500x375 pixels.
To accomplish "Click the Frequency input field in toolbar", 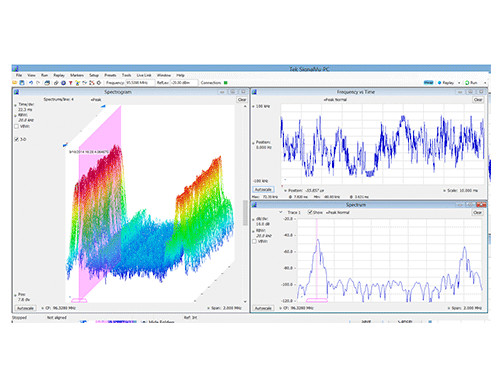I will tap(140, 83).
